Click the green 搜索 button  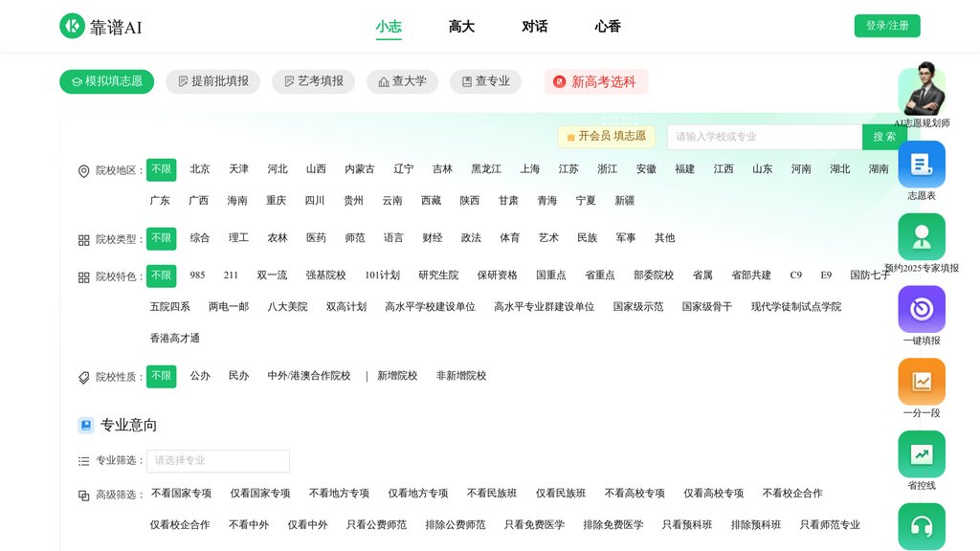click(x=884, y=137)
